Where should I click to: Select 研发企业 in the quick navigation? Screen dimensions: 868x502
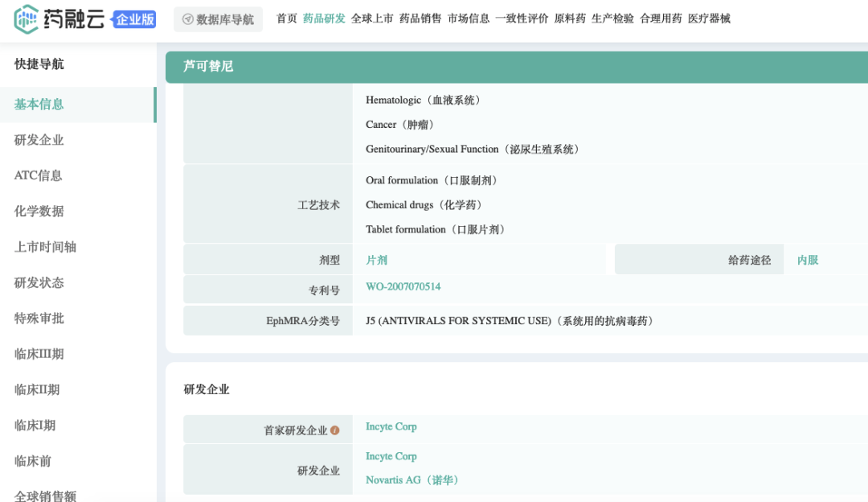(x=39, y=140)
